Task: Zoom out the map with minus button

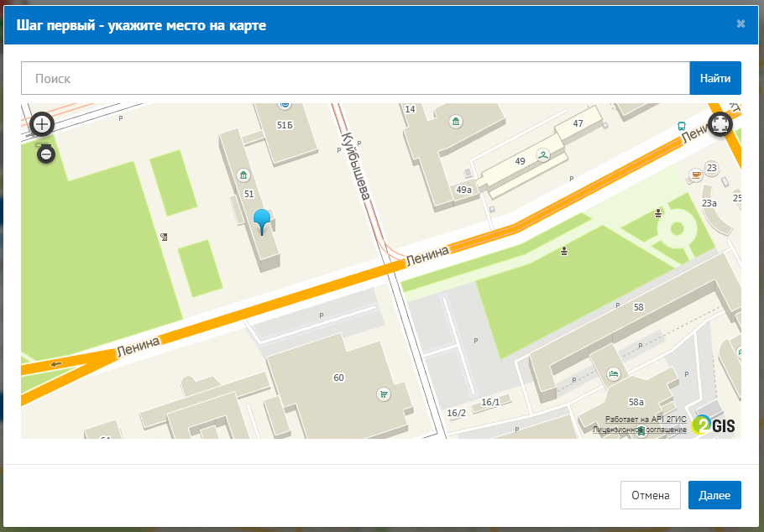Action: point(46,154)
